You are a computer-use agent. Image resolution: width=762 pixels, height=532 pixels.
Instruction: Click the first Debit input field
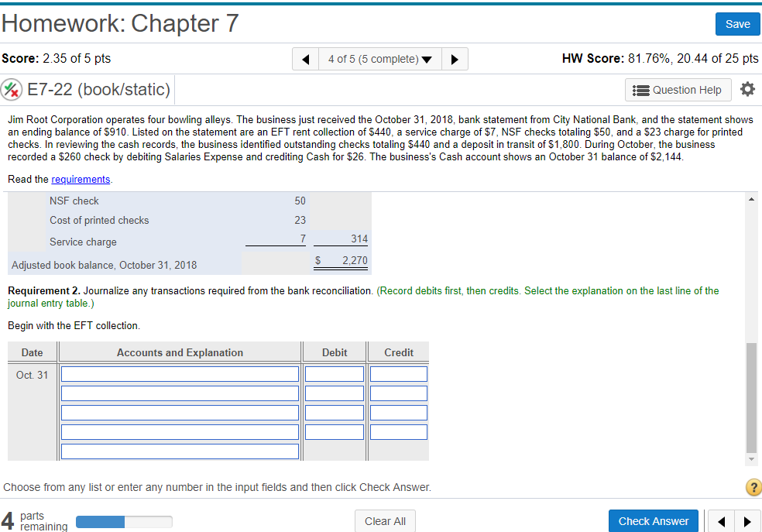click(334, 373)
